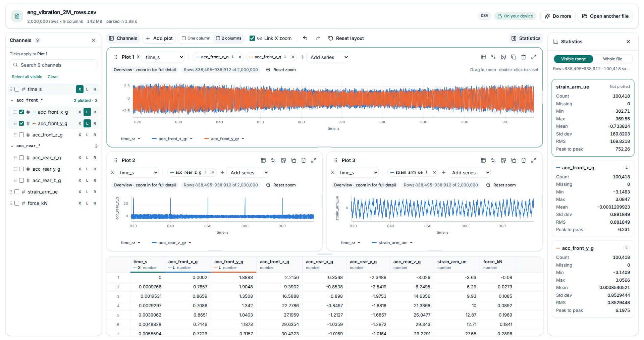
Task: Check the strain_arm_ue channel
Action: click(x=17, y=192)
